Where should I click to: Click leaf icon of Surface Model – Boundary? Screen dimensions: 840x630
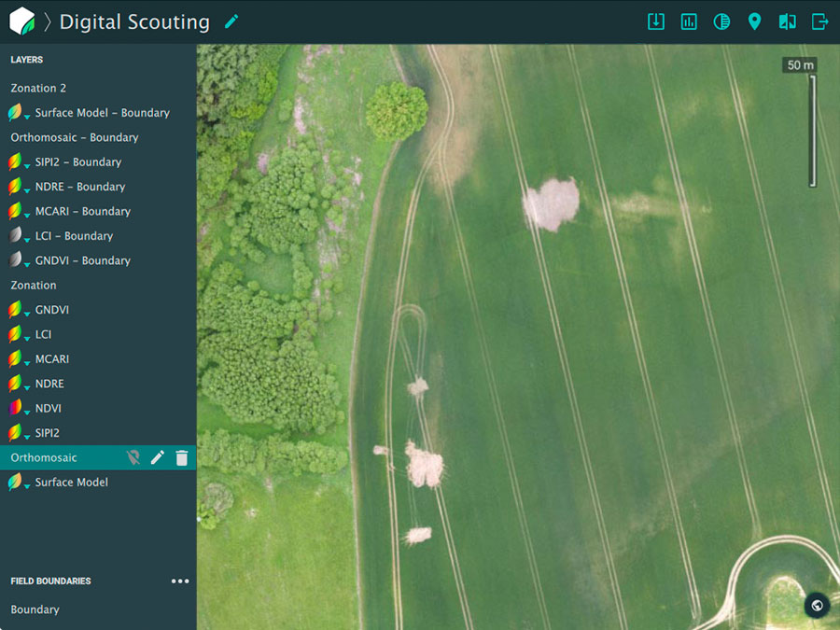15,112
